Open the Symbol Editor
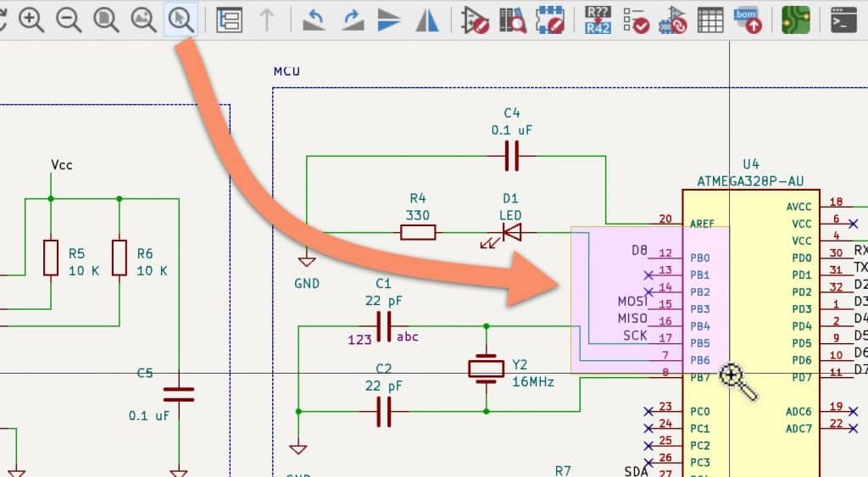868x477 pixels. 475,20
